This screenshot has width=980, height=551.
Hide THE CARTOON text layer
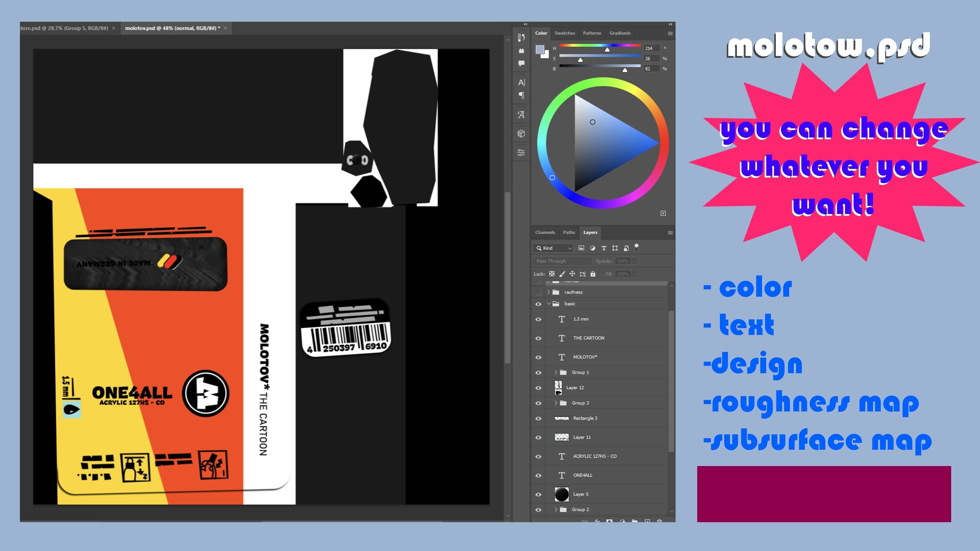click(x=538, y=338)
